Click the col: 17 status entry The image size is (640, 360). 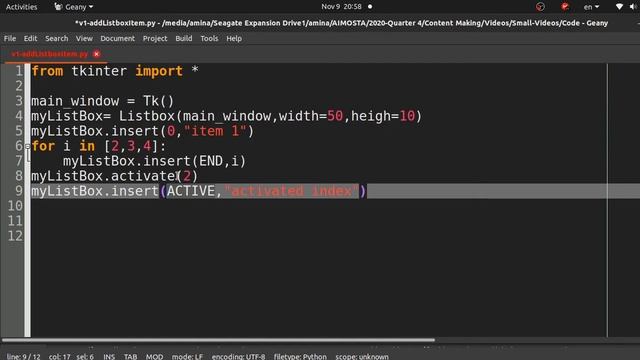(60, 356)
